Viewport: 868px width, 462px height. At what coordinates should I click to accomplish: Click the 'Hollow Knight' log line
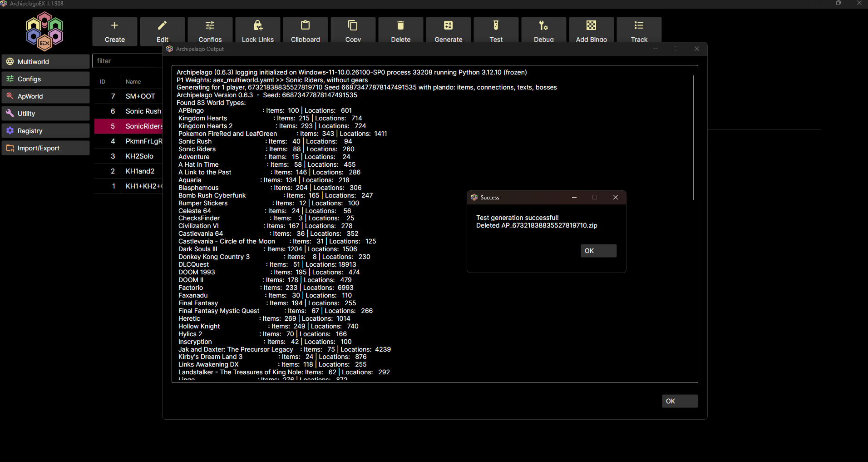tap(268, 326)
